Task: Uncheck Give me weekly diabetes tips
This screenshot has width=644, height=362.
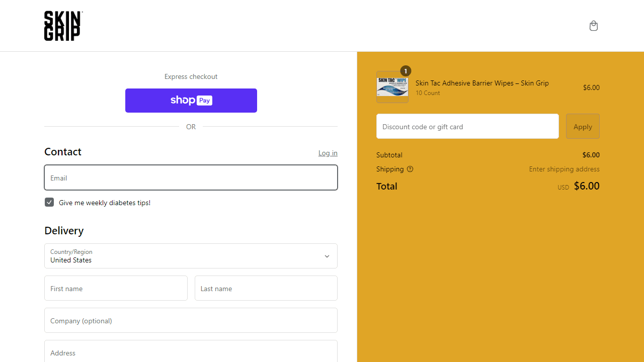Action: click(x=49, y=202)
